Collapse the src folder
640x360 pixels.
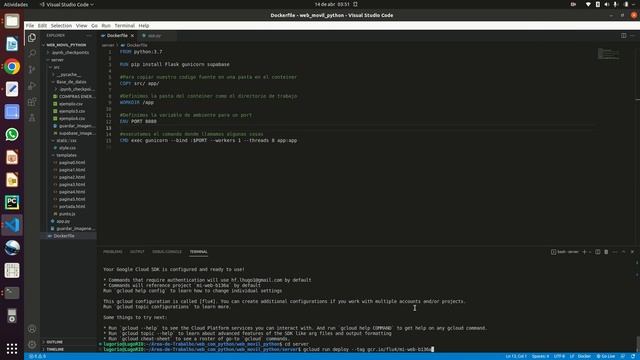(68, 67)
